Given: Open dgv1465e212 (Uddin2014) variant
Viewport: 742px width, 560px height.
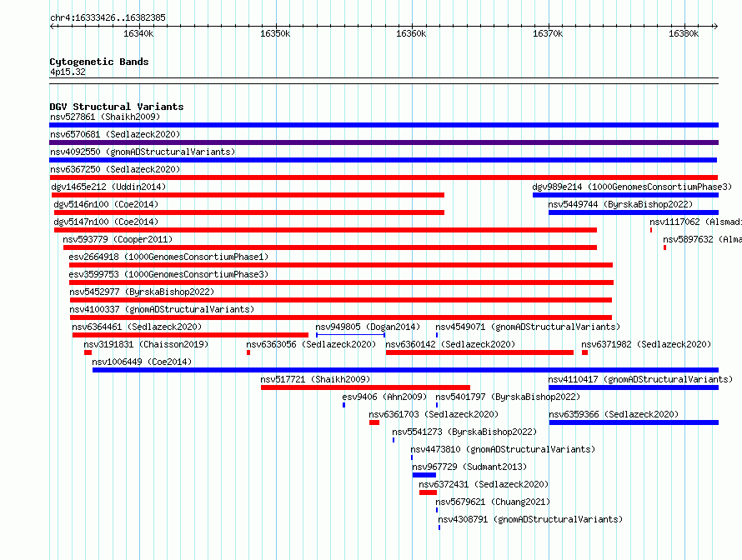Looking at the screenshot, I should (108, 187).
